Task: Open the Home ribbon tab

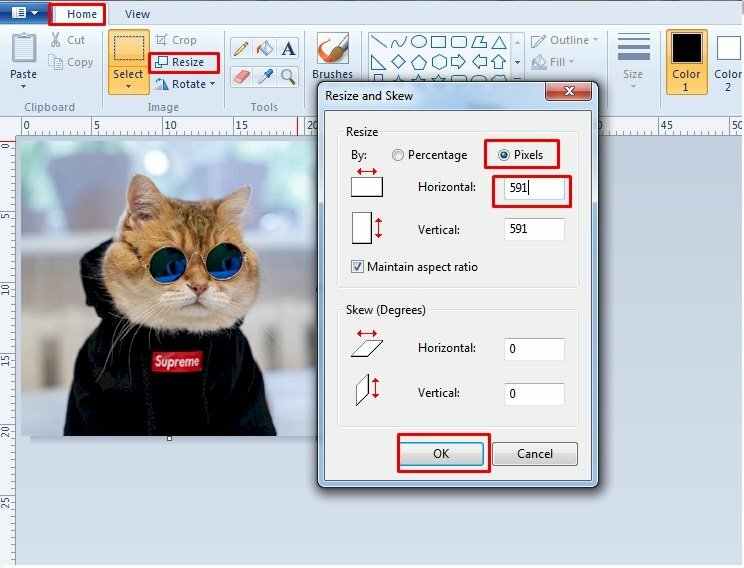Action: [x=81, y=14]
